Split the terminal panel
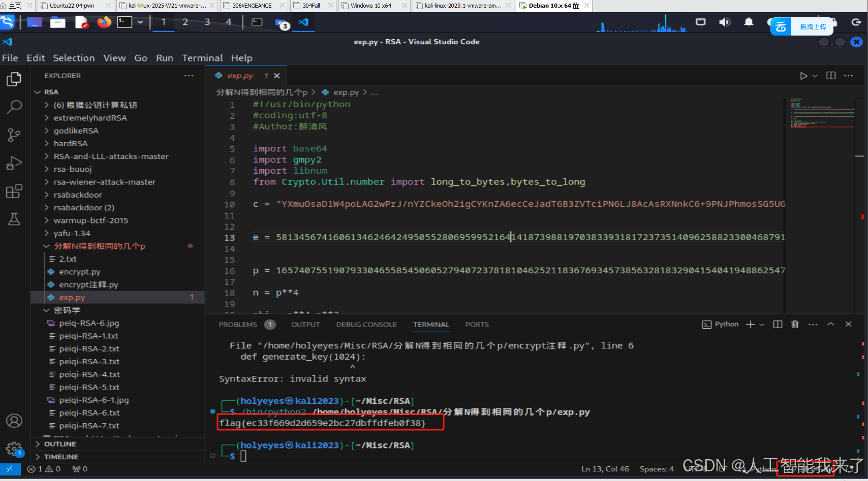This screenshot has height=481, width=868. [778, 324]
